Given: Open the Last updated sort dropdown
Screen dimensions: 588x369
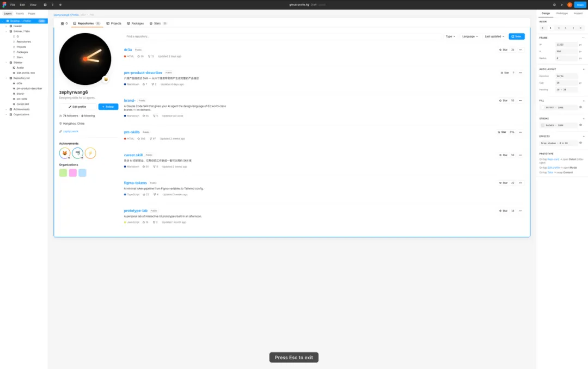Looking at the screenshot, I should tap(494, 36).
